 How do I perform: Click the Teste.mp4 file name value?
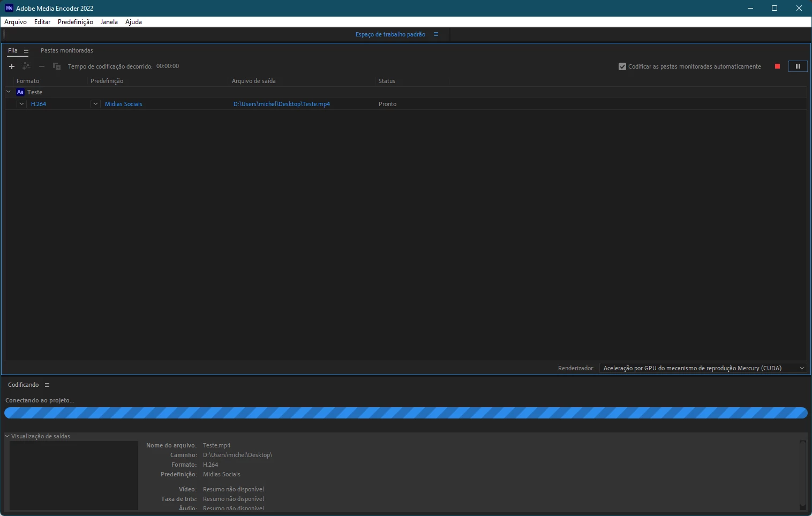click(217, 445)
